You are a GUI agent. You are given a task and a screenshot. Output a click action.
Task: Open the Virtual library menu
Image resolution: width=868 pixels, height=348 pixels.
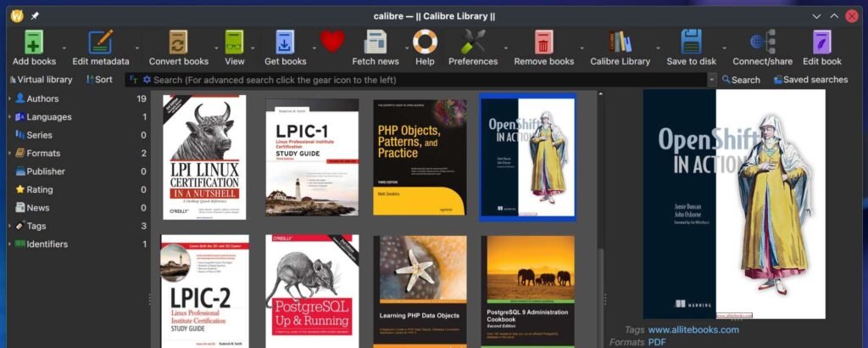point(40,80)
